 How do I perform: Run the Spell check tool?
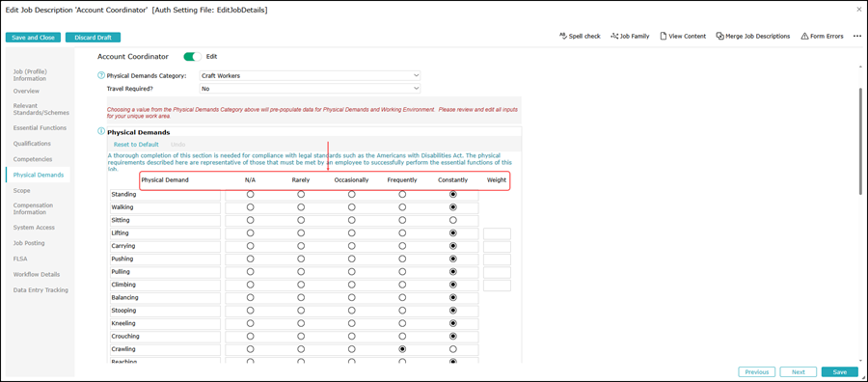(x=580, y=36)
